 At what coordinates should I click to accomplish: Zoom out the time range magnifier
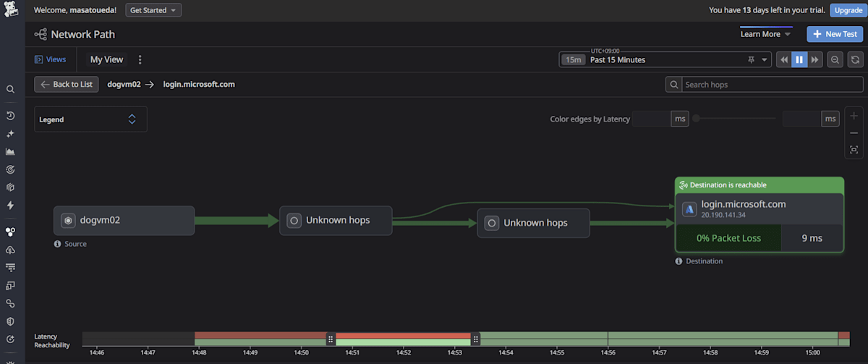point(835,59)
